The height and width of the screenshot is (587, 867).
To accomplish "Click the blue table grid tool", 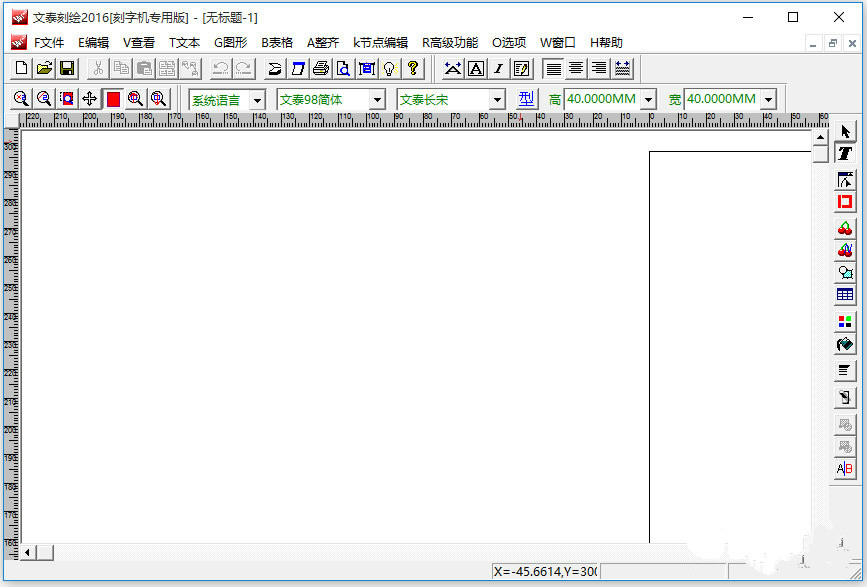I will pos(845,295).
